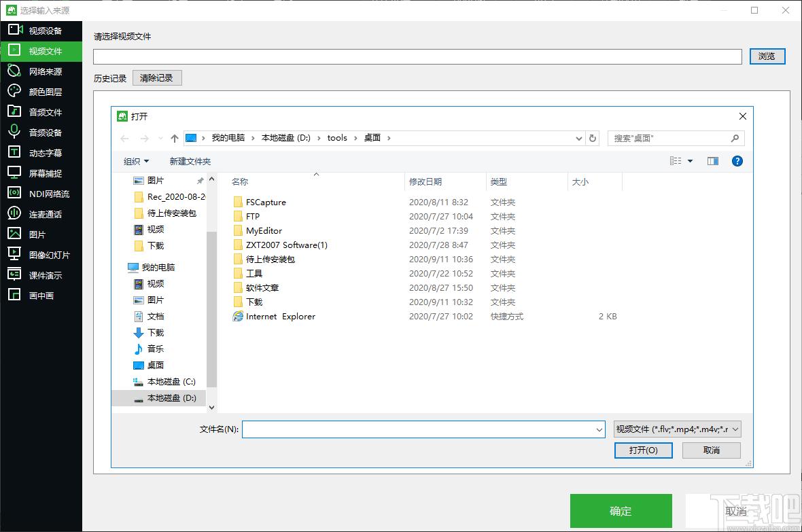The height and width of the screenshot is (532, 802).
Task: Click the 浏览 browse button
Action: [767, 56]
